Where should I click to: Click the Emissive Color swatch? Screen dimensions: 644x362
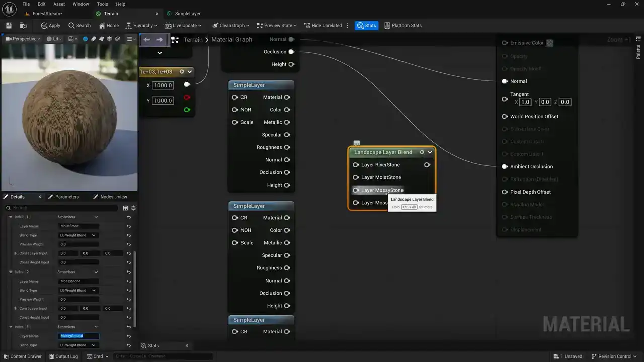pyautogui.click(x=550, y=43)
